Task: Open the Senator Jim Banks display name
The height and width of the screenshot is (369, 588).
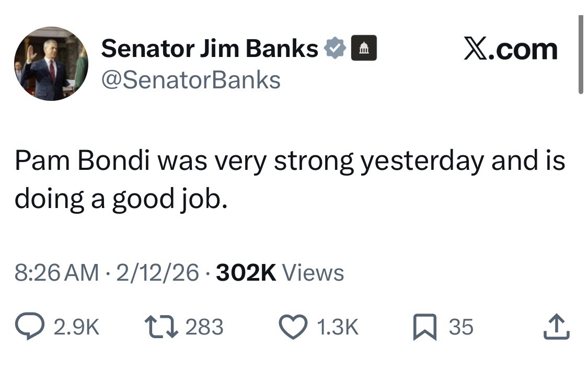Action: [209, 50]
